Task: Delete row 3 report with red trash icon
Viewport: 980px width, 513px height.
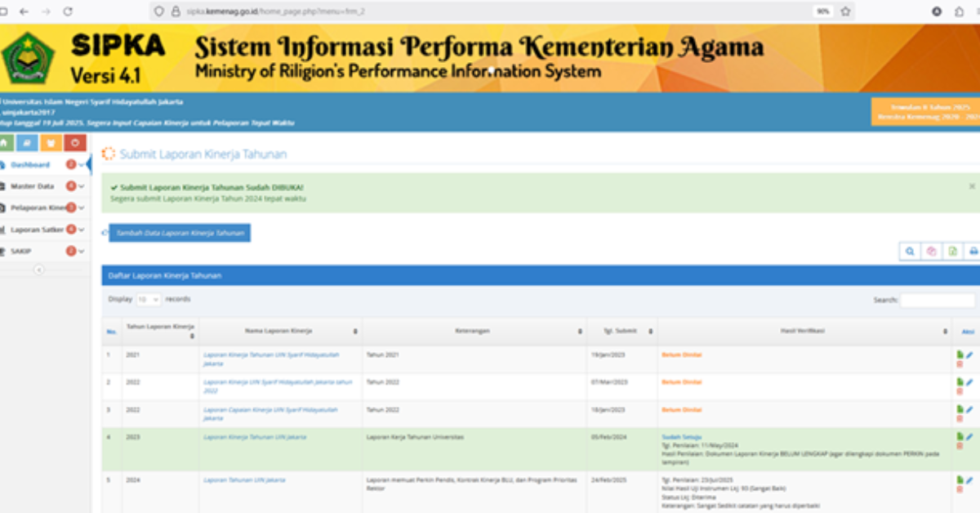Action: coord(960,418)
